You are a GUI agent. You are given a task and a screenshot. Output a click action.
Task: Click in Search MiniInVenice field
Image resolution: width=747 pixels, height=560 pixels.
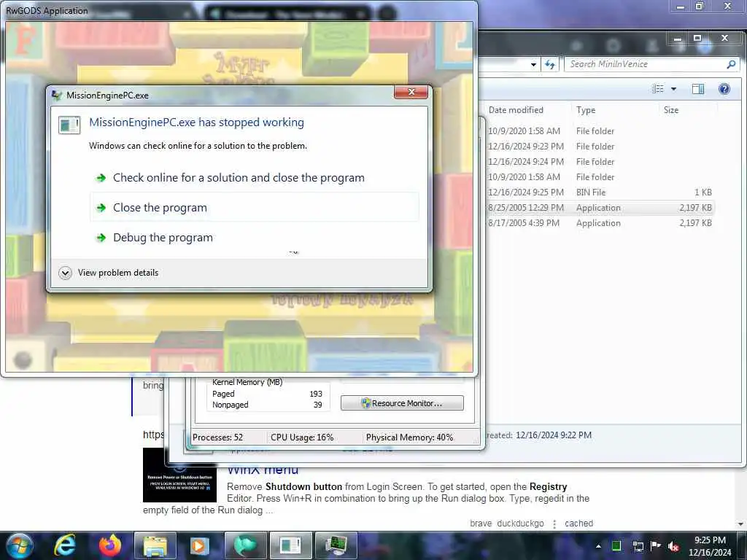[646, 64]
